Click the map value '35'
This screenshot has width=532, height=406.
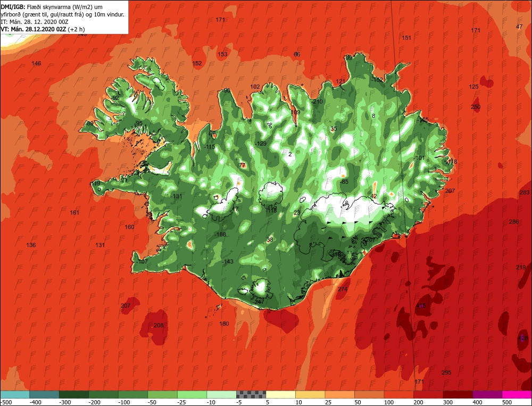(x=334, y=129)
